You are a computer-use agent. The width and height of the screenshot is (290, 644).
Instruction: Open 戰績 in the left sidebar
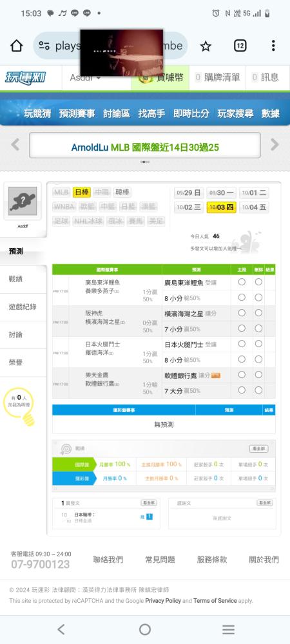15,279
